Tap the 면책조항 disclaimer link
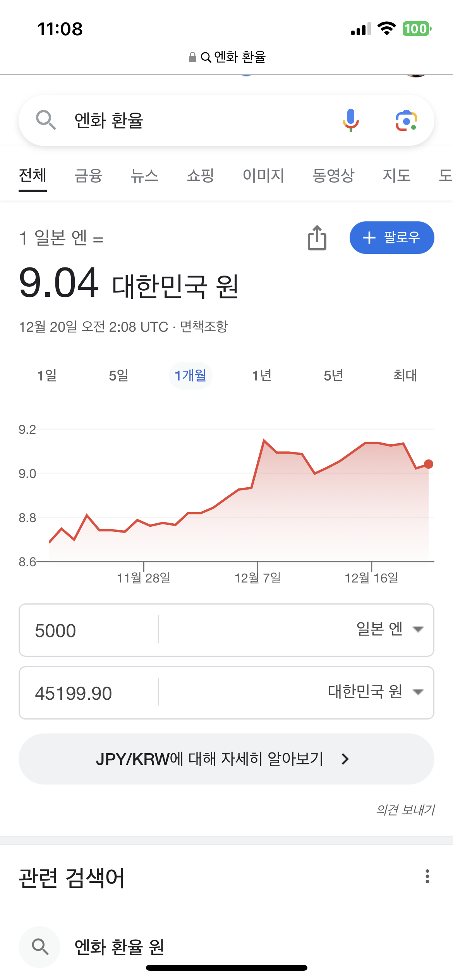Screen dimensions: 453x980 (204, 327)
